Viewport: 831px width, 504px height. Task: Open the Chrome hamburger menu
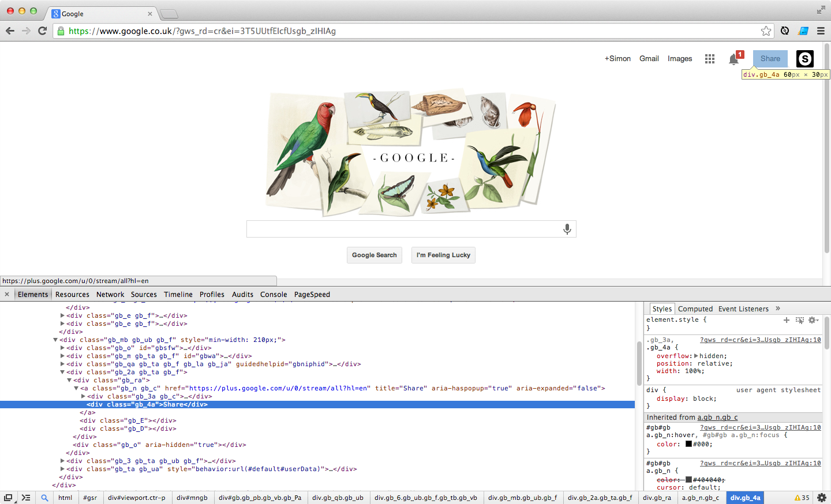[x=821, y=31]
